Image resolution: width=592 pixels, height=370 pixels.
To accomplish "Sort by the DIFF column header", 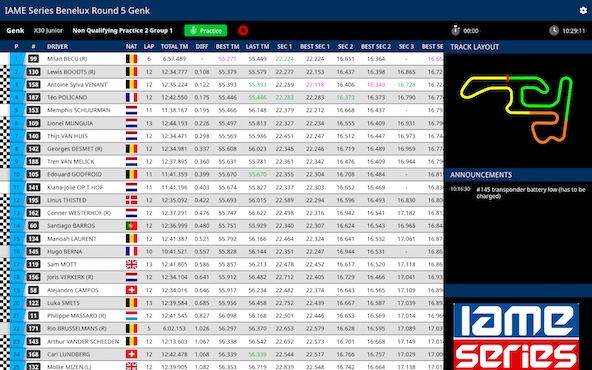I will pos(202,46).
